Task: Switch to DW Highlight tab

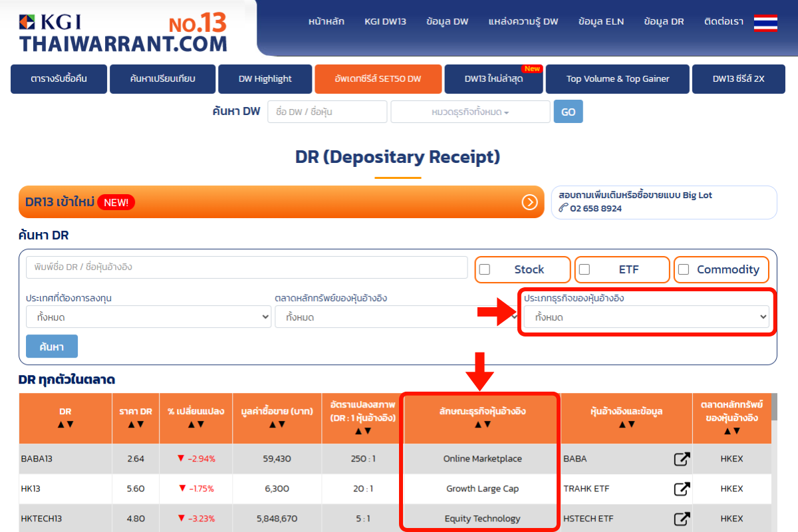Action: [x=265, y=78]
